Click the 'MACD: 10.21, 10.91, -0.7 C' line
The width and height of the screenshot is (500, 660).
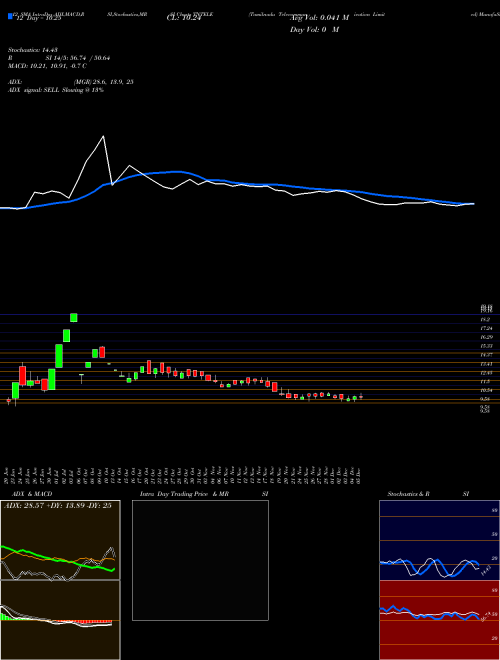(48, 66)
